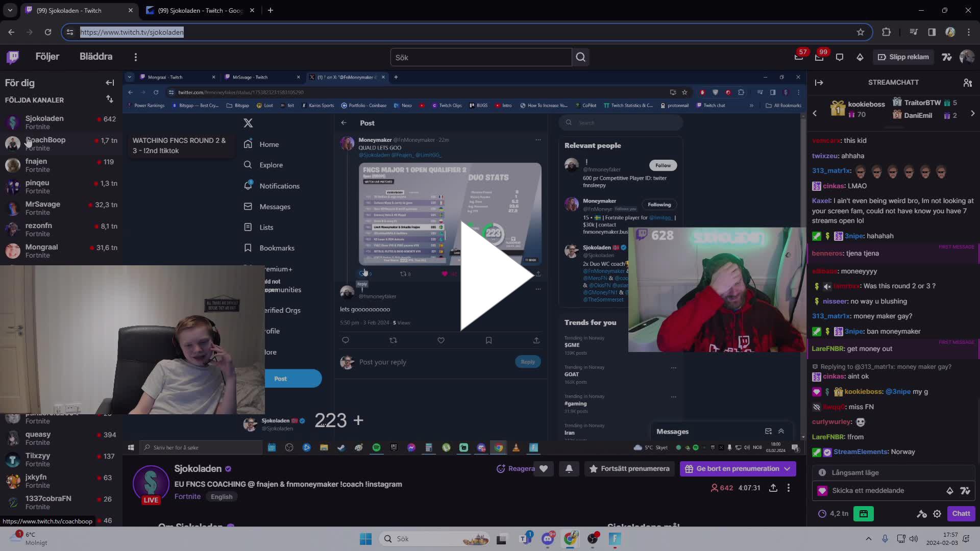Collapse the För dig sidebar

click(109, 83)
